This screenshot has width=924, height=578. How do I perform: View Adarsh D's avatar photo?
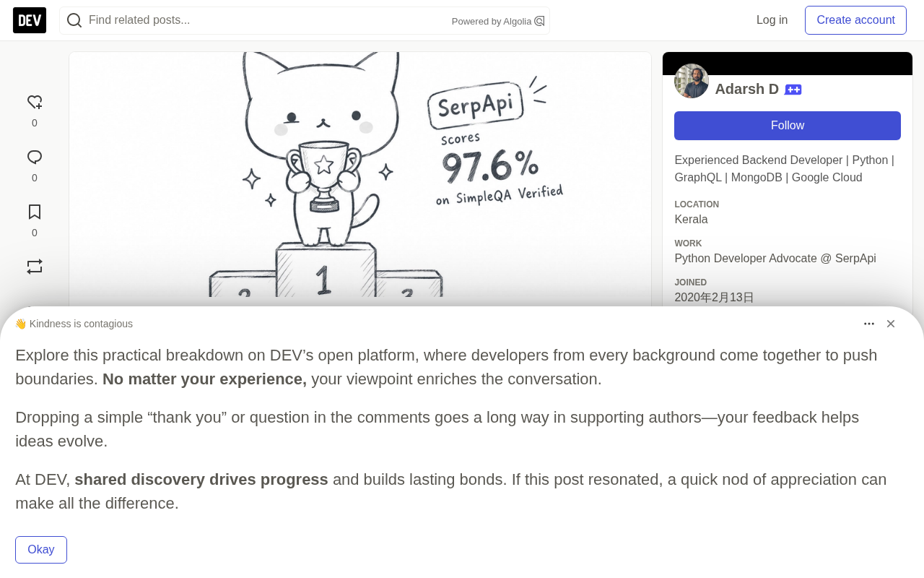pyautogui.click(x=692, y=81)
